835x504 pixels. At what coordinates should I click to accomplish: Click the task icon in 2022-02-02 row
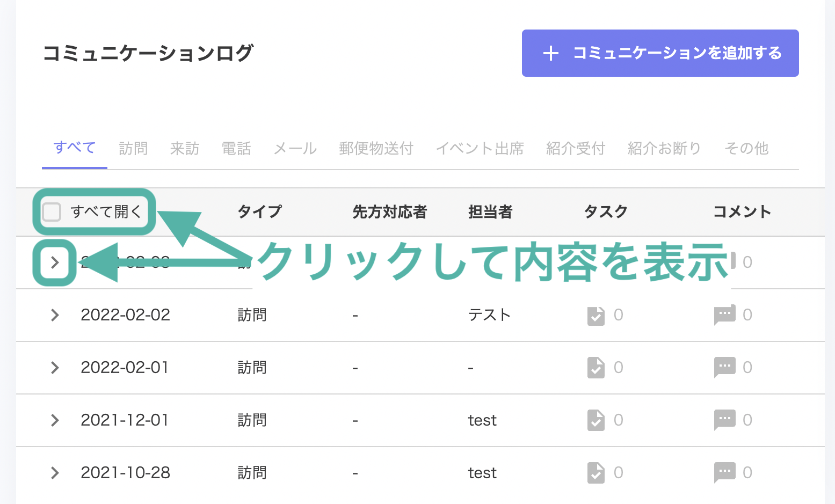point(596,316)
